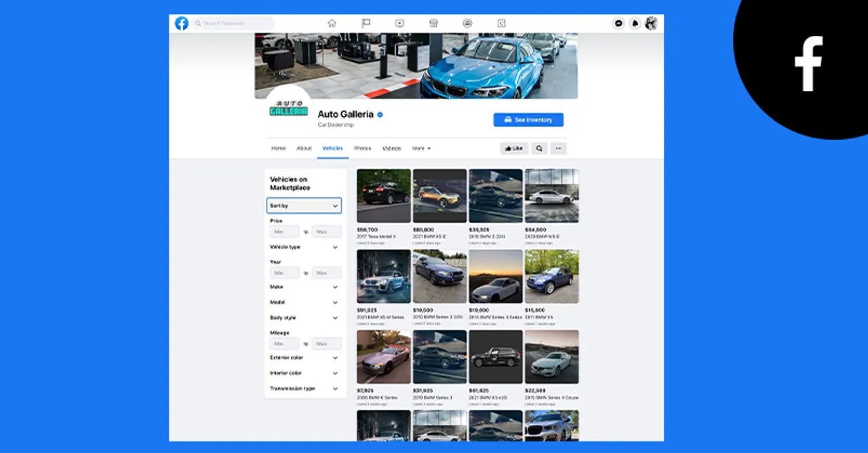Click the Mileage Max input field
This screenshot has height=453, width=868.
click(x=327, y=344)
